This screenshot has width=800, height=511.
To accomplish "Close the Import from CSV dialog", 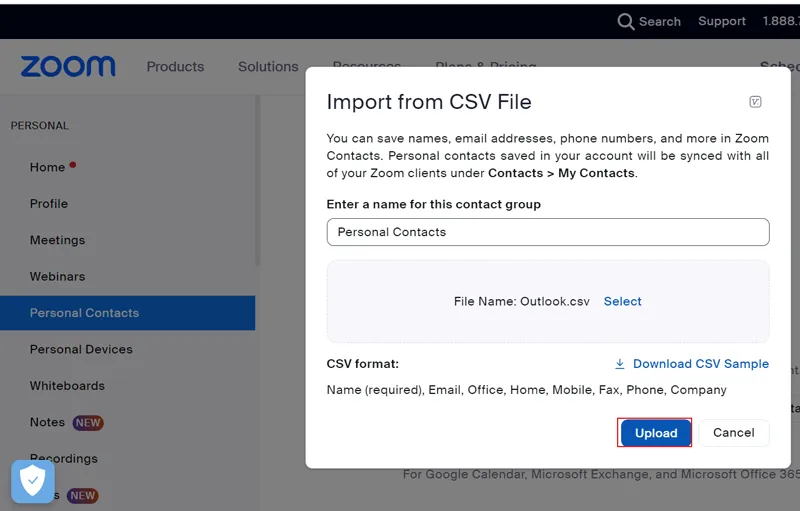I will pos(755,101).
